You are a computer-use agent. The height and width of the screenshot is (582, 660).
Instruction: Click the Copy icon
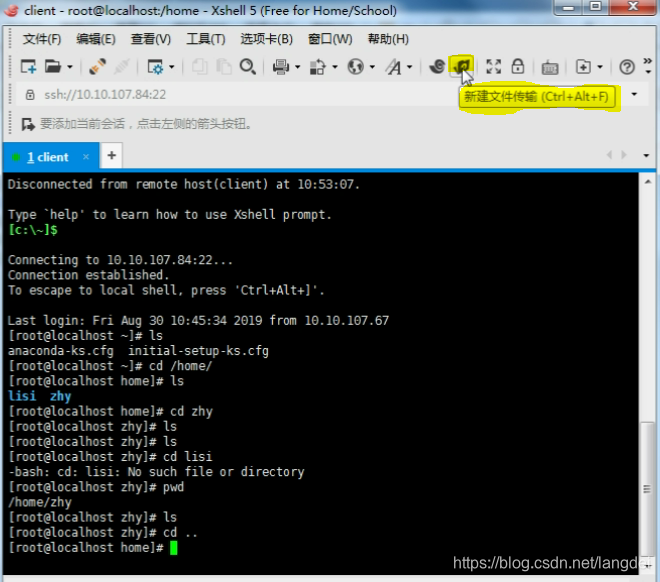(200, 66)
